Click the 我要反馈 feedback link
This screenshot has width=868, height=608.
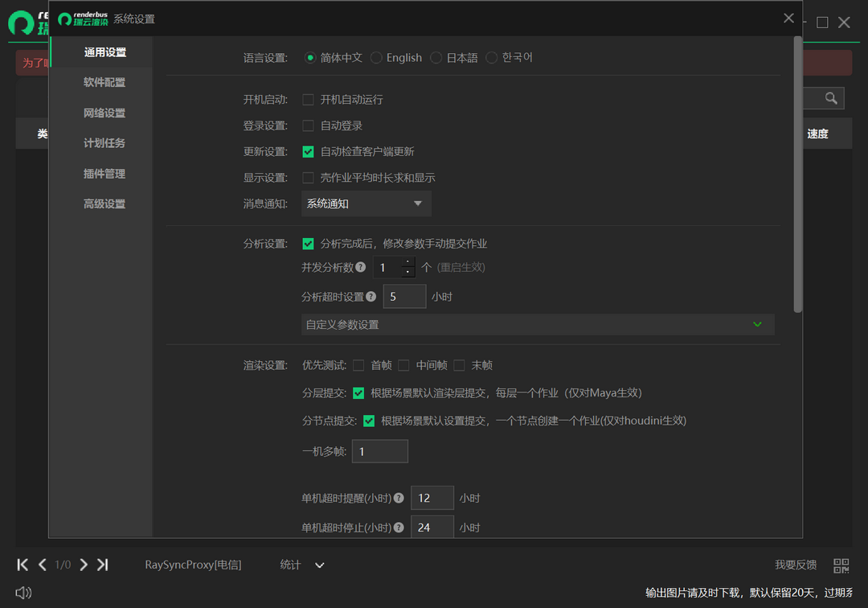(795, 565)
